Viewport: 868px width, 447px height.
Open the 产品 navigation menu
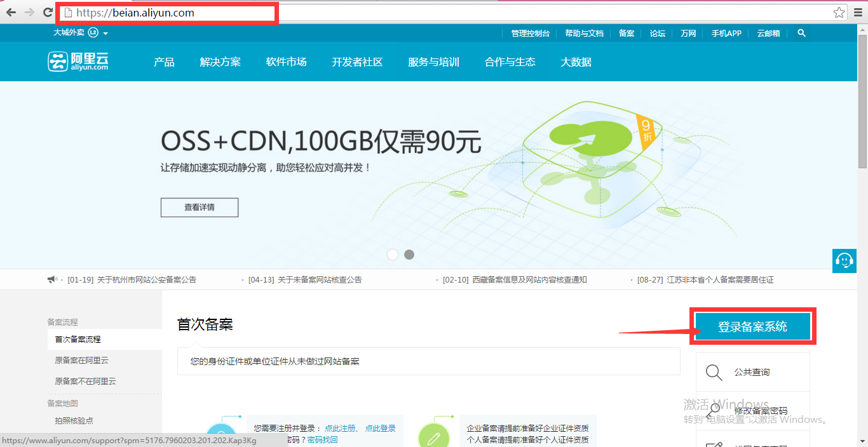164,62
